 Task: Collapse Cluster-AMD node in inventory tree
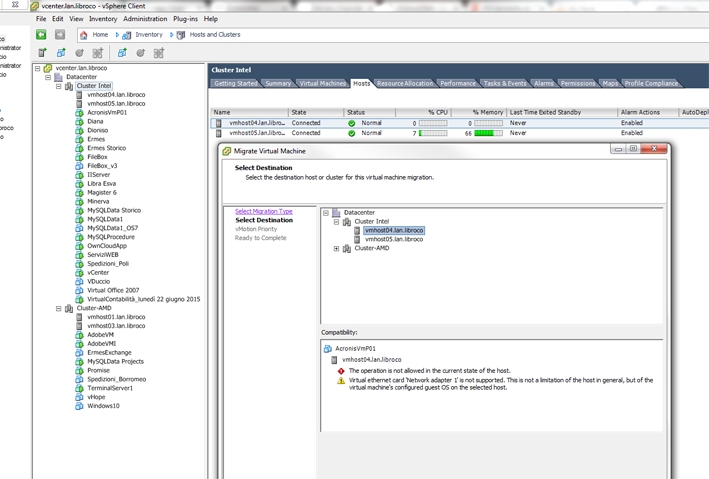coord(58,308)
